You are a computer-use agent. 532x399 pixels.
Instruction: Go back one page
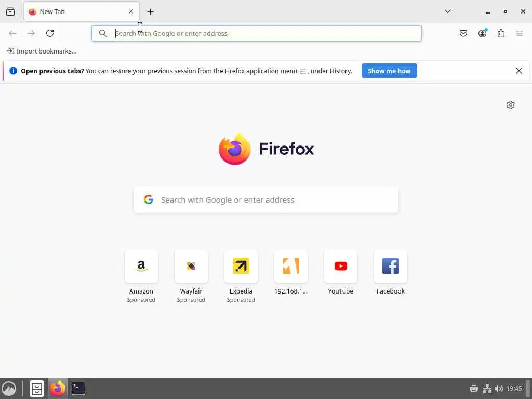[x=12, y=33]
